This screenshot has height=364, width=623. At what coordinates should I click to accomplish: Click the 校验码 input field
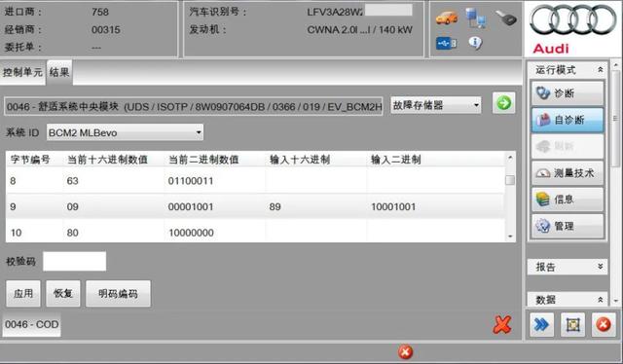point(74,261)
